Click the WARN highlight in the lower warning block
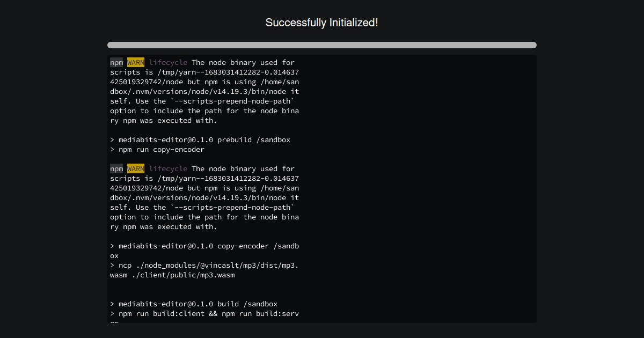 135,168
